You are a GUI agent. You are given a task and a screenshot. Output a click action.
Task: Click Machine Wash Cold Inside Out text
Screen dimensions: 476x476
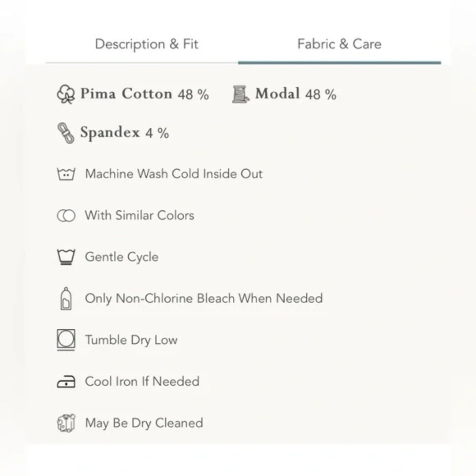pyautogui.click(x=174, y=174)
